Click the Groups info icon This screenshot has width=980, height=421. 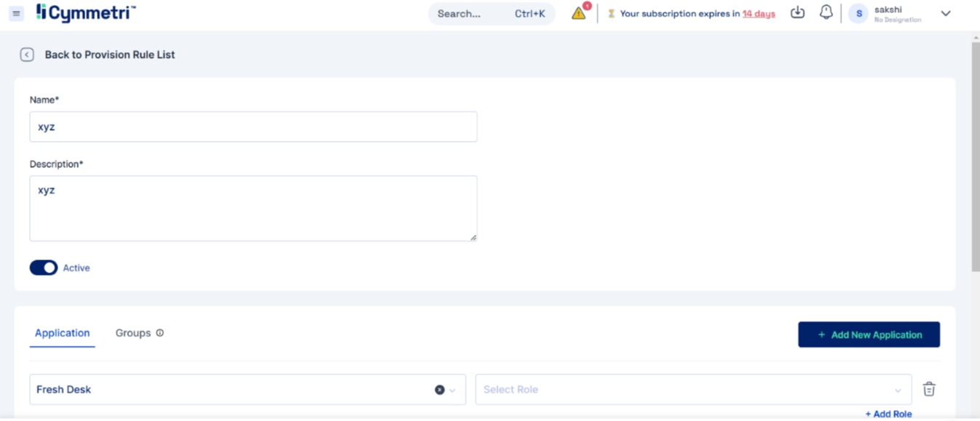point(160,333)
